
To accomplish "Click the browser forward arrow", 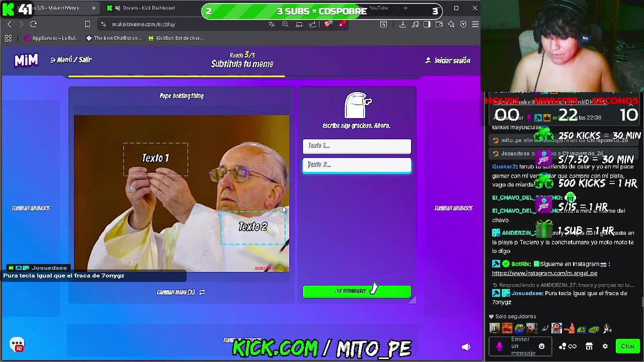I will [x=21, y=24].
